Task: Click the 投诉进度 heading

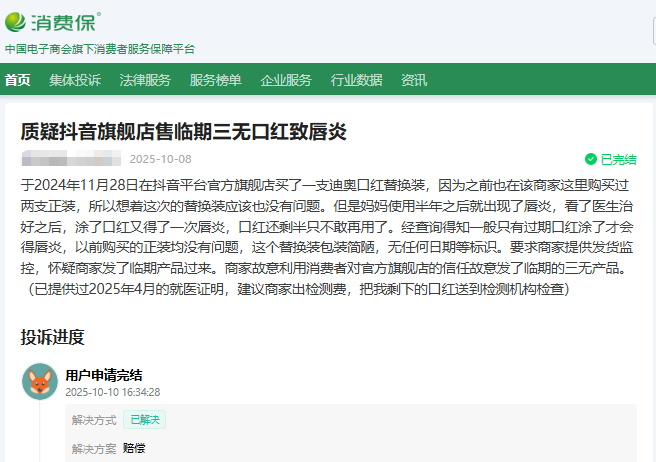Action: tap(52, 337)
